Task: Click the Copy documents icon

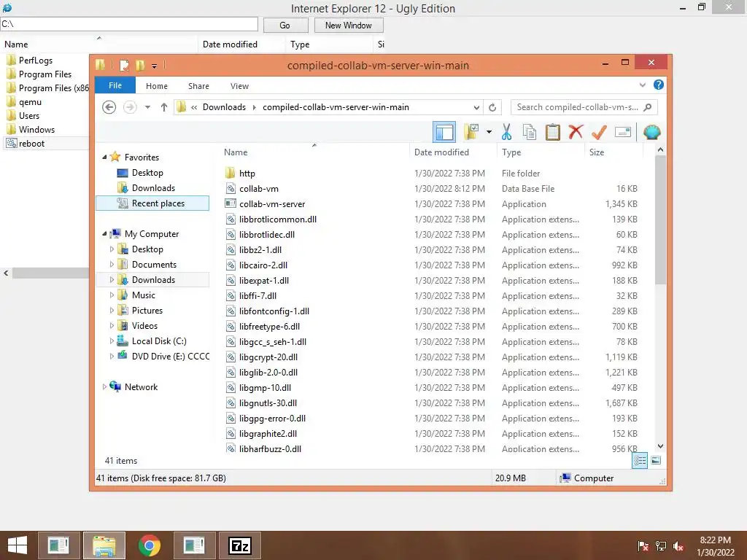Action: [530, 132]
